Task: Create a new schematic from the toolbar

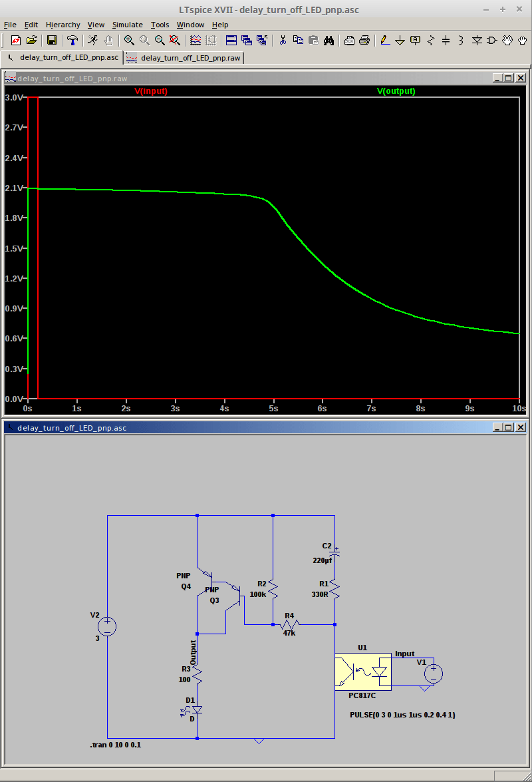Action: 15,41
